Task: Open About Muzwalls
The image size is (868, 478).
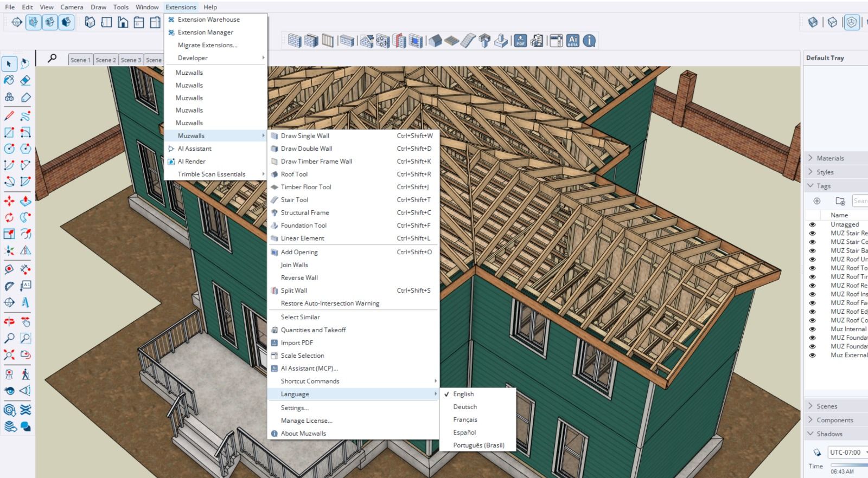Action: 353,434
